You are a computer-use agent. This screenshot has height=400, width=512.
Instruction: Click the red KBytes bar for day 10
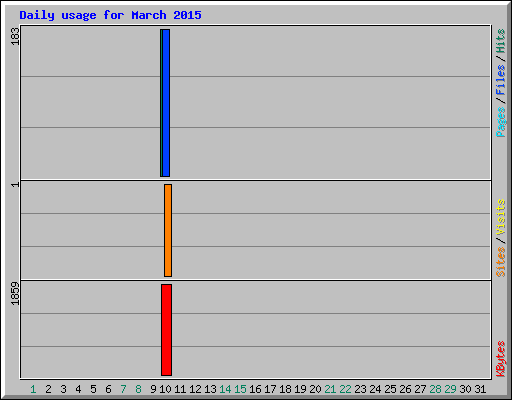pyautogui.click(x=167, y=330)
